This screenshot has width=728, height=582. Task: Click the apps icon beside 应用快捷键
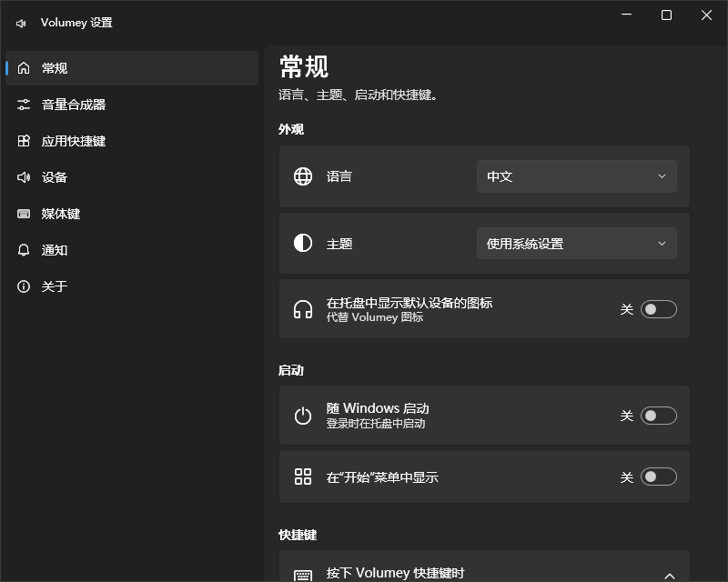[x=24, y=141]
